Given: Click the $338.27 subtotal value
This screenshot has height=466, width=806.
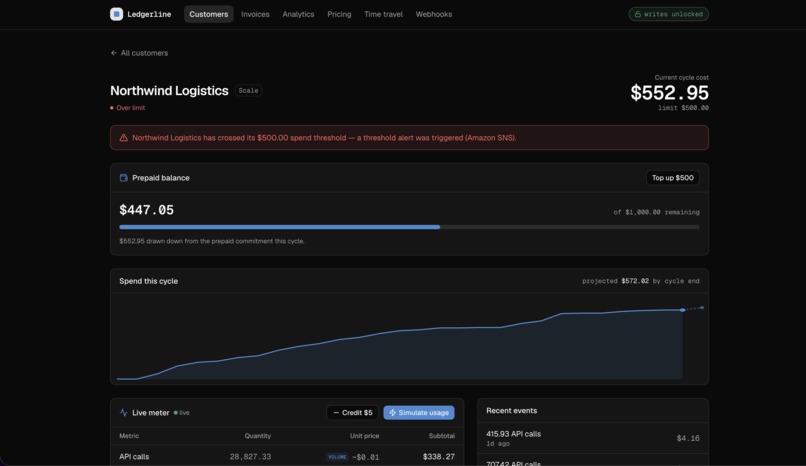Looking at the screenshot, I should coord(438,457).
